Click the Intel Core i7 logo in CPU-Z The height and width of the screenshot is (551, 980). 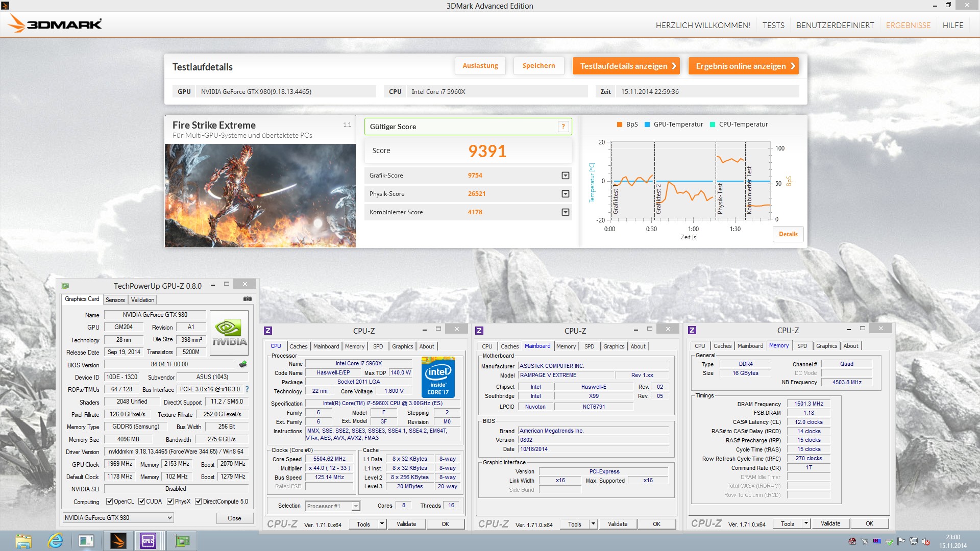[438, 377]
